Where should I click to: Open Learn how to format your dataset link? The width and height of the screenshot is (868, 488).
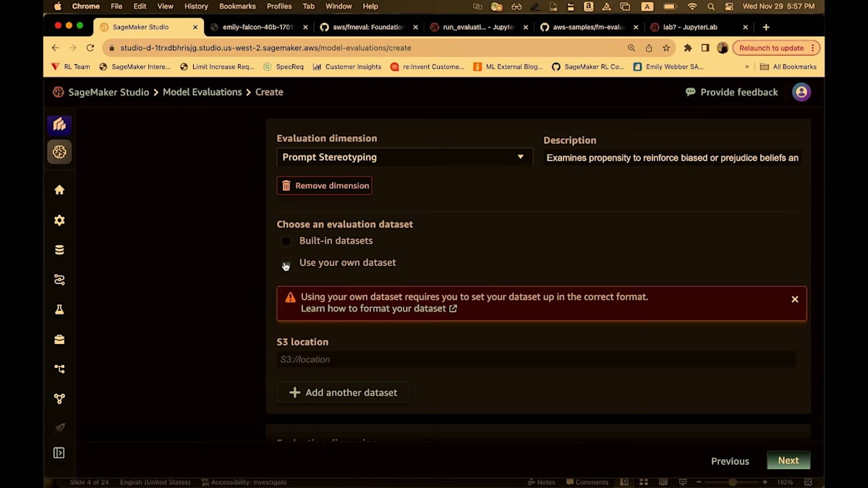[x=379, y=309]
